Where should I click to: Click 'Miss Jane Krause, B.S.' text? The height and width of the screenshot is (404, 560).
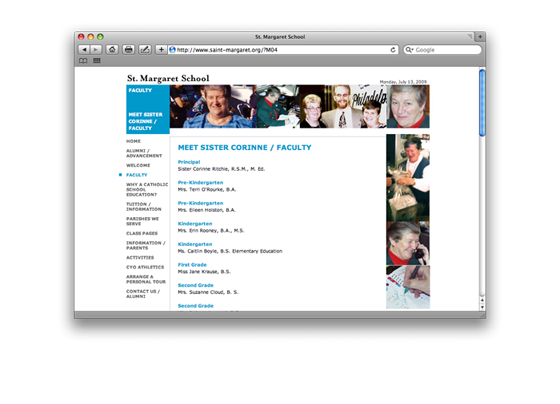pos(204,272)
